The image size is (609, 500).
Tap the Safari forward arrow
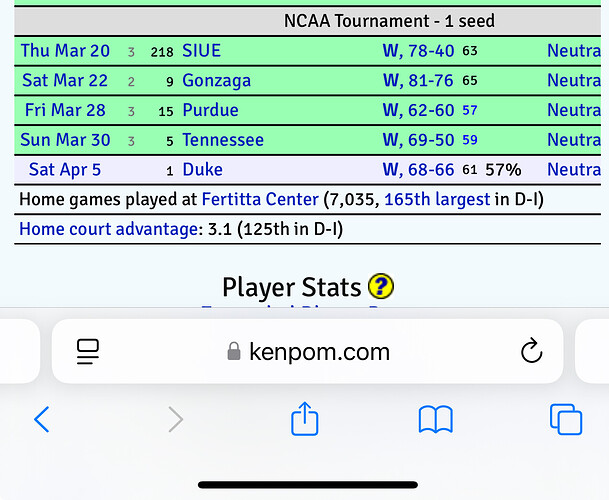coord(176,419)
